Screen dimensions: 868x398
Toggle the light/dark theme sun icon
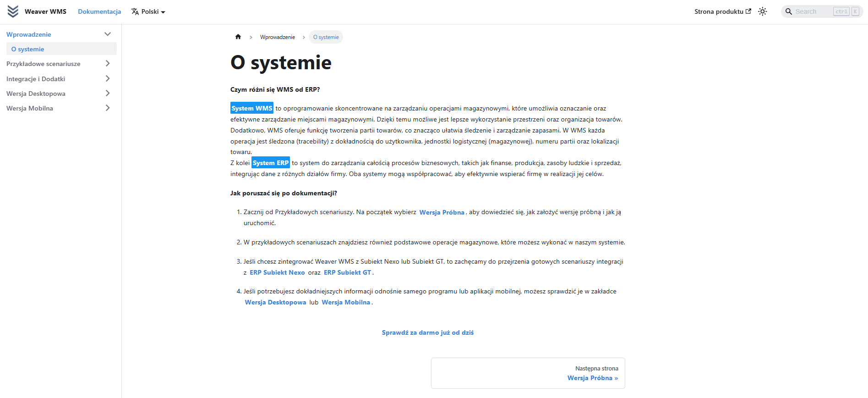763,11
